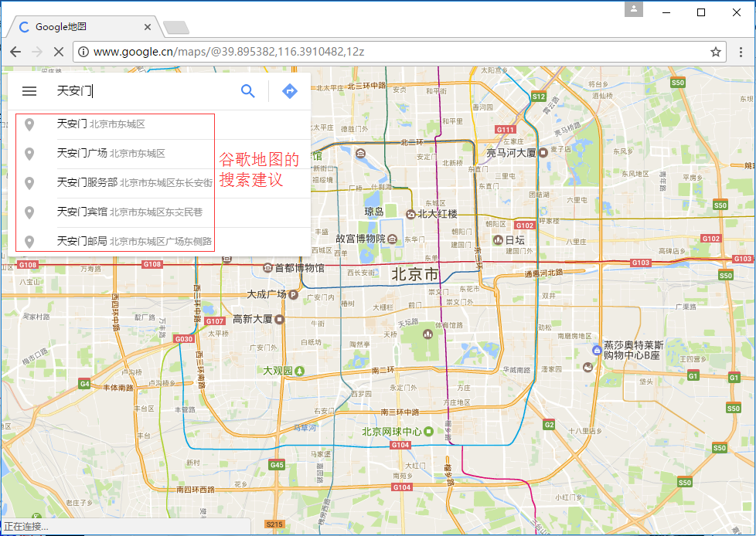Click the 首都博物馆 marker on map

coord(267,268)
